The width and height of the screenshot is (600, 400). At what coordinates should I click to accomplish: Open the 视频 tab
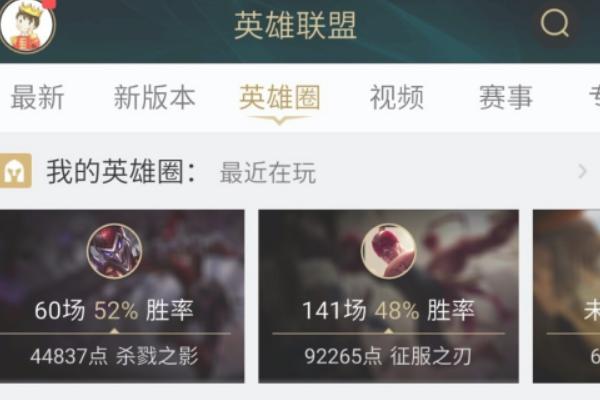click(x=397, y=98)
